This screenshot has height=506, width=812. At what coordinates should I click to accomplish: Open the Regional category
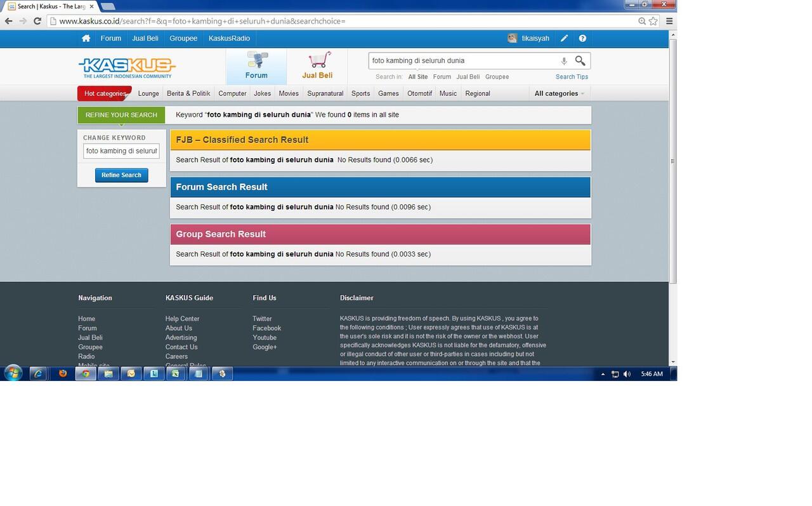478,93
